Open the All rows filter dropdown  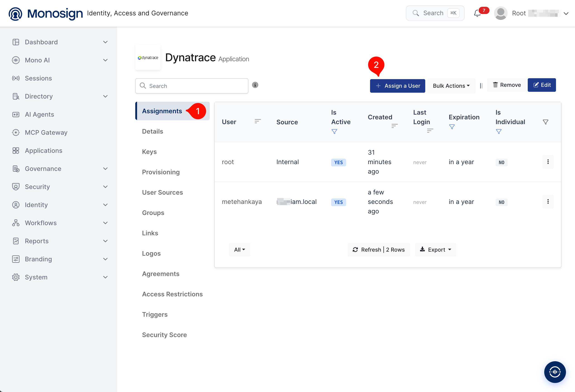[x=240, y=250]
